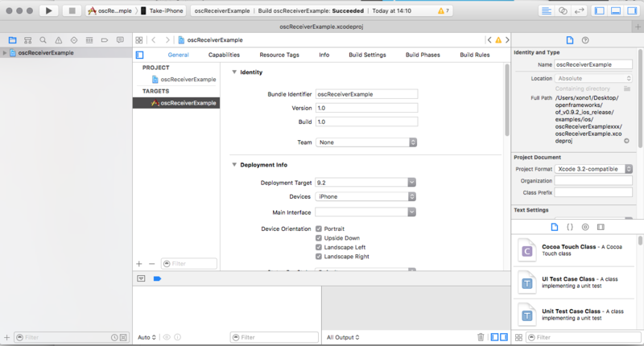Collapse the Identity section

[234, 72]
